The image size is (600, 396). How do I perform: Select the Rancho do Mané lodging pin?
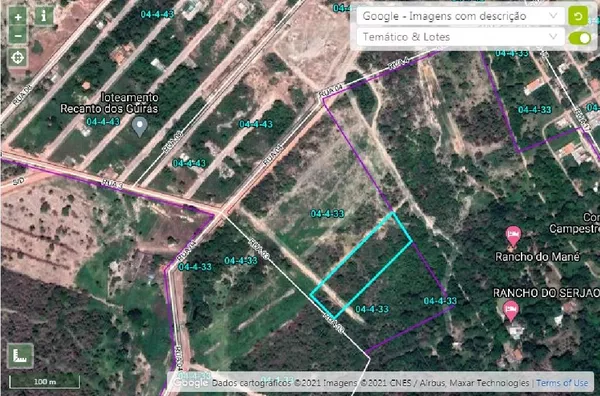pos(513,236)
